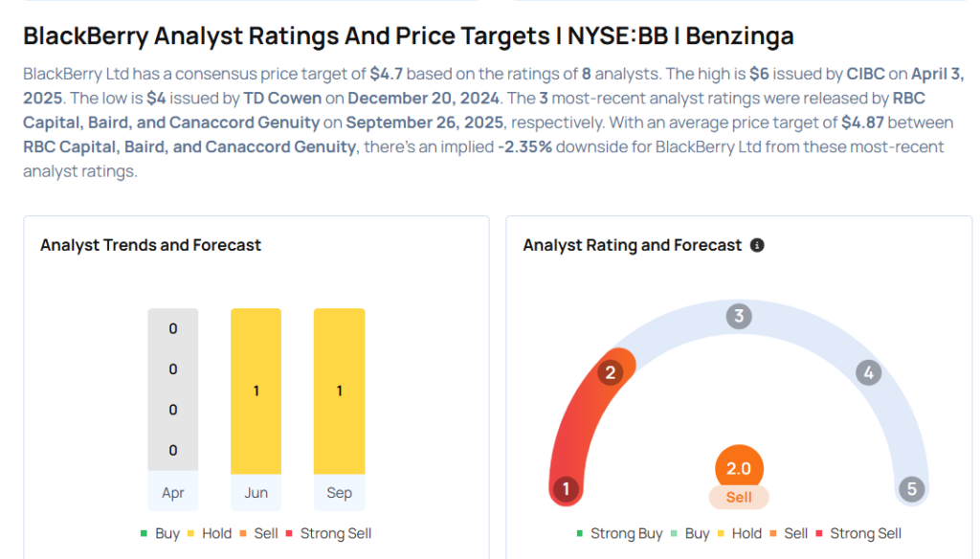Click the Analyst Trends and Forecast title
980x559 pixels.
pyautogui.click(x=150, y=245)
